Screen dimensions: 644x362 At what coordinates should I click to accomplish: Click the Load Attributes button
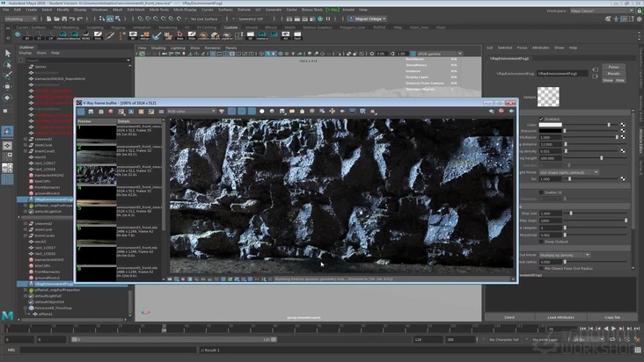pyautogui.click(x=560, y=317)
